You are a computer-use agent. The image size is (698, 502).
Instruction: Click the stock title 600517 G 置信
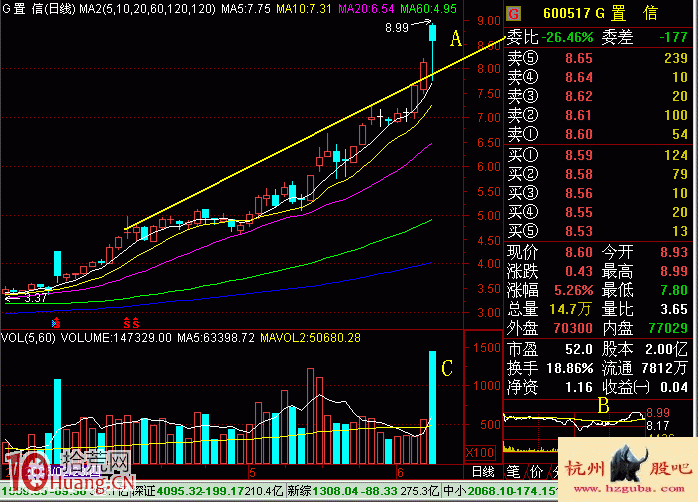pos(600,13)
